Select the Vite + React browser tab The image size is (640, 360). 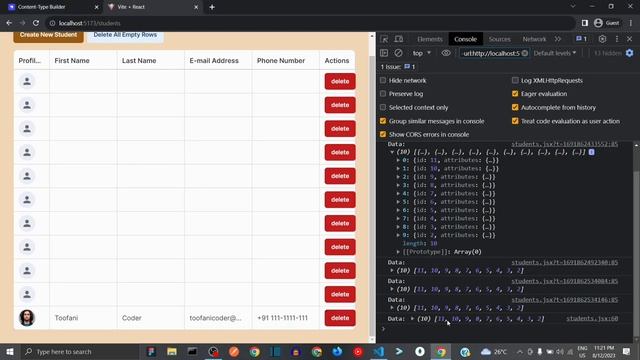[x=152, y=7]
